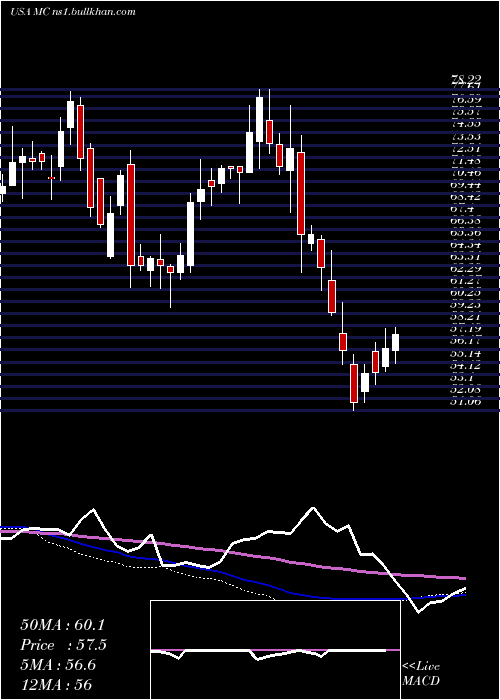Click the 69.44 price axis label
This screenshot has height=700, width=500.
point(466,184)
